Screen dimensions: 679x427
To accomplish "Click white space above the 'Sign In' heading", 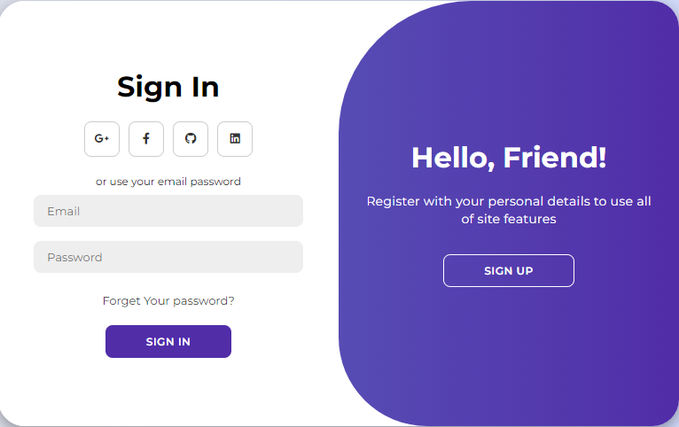I will (168, 35).
